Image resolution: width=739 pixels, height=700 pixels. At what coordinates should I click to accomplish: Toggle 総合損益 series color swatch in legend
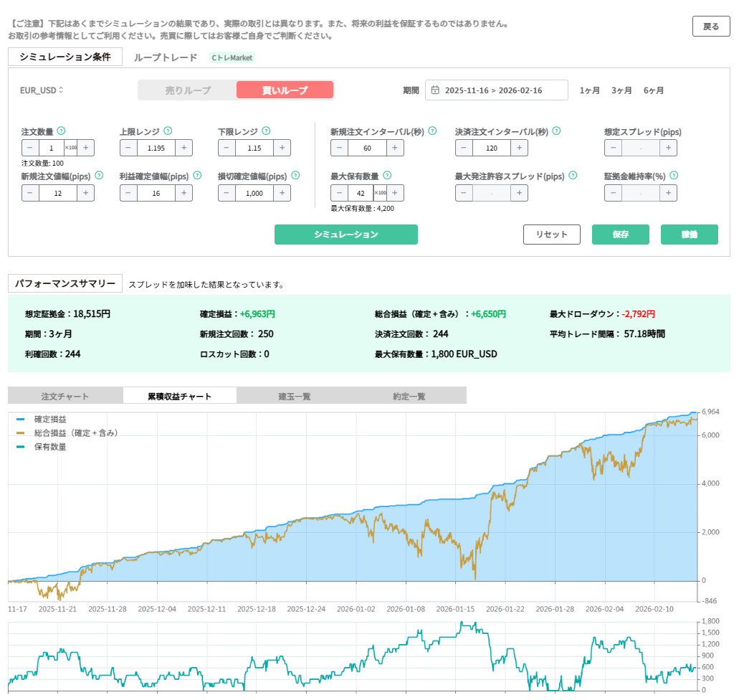tap(20, 433)
